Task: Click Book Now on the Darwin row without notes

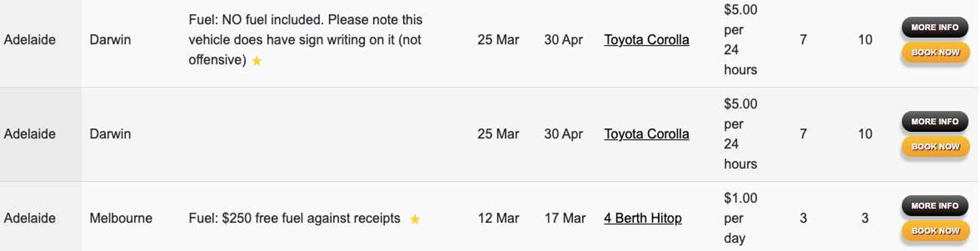Action: (935, 147)
